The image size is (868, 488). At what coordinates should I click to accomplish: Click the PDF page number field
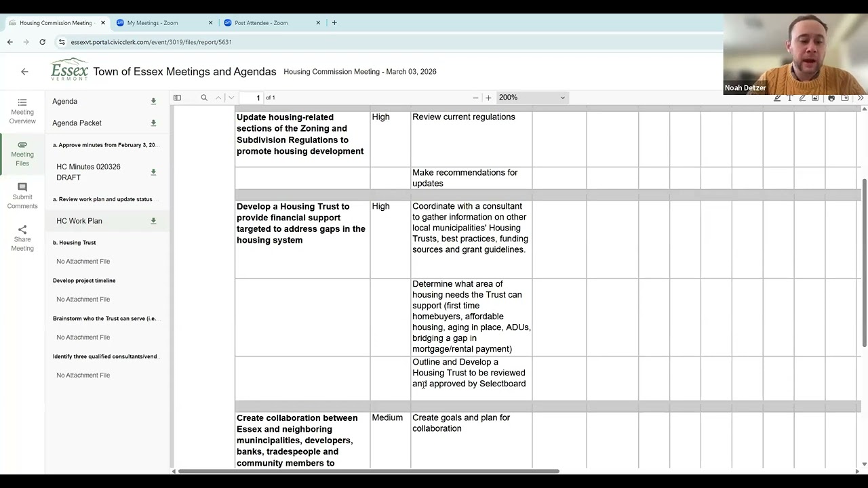coord(250,98)
